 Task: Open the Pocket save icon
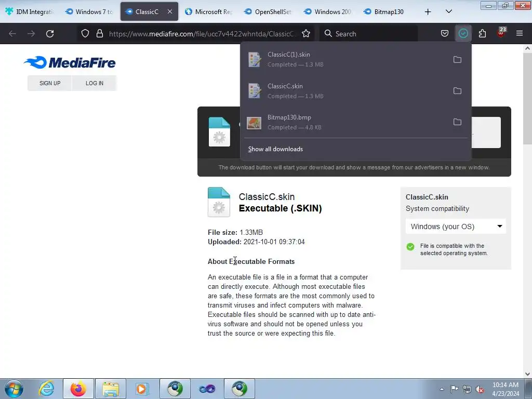(x=445, y=34)
